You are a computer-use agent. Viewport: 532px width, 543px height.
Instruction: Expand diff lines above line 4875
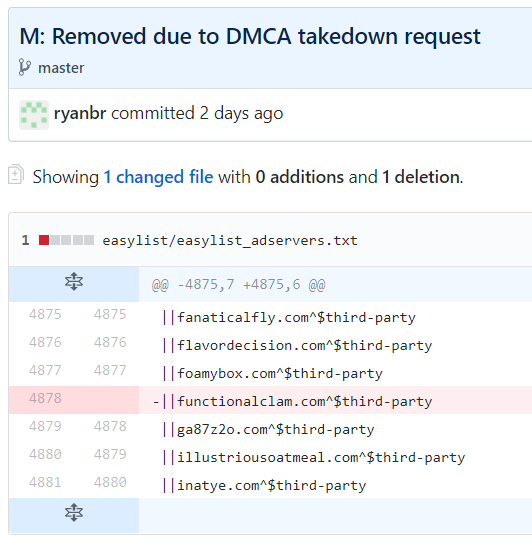[x=74, y=281]
